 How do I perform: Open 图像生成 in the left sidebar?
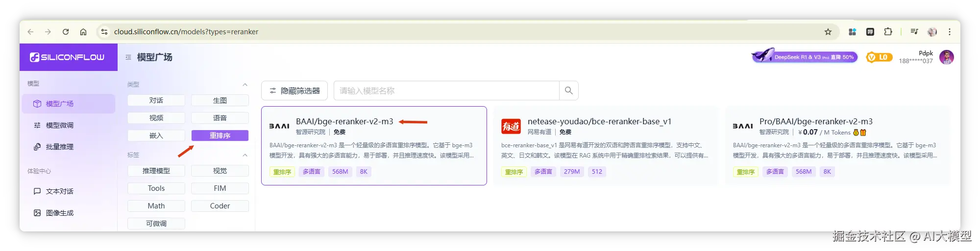tap(69, 213)
